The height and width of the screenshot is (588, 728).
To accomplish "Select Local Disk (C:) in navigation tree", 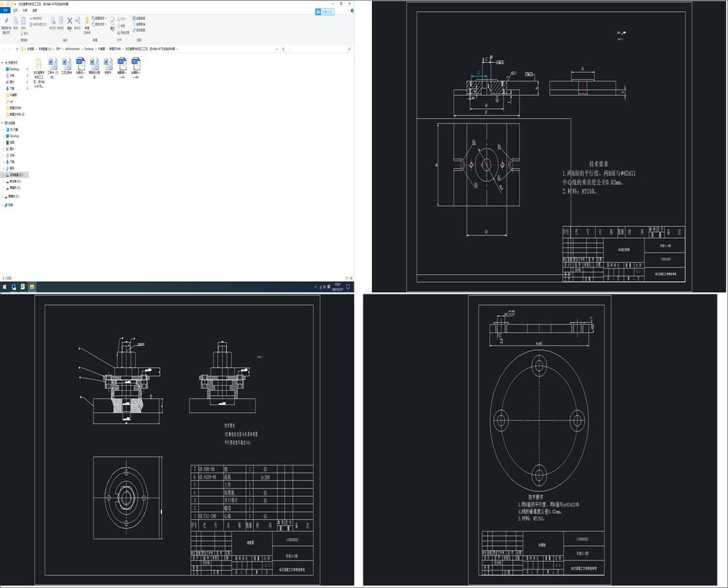I will click(x=14, y=174).
